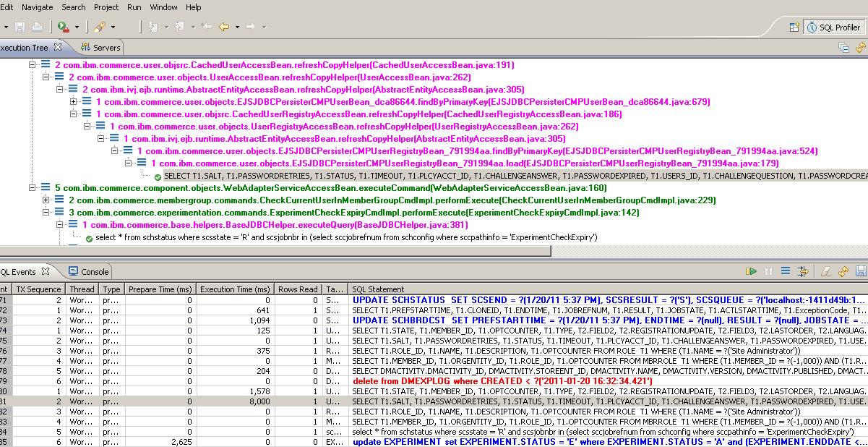Select the 'delete from DMEXPLOG' SQL row
Viewport: 868px width, 447px height.
point(434,380)
